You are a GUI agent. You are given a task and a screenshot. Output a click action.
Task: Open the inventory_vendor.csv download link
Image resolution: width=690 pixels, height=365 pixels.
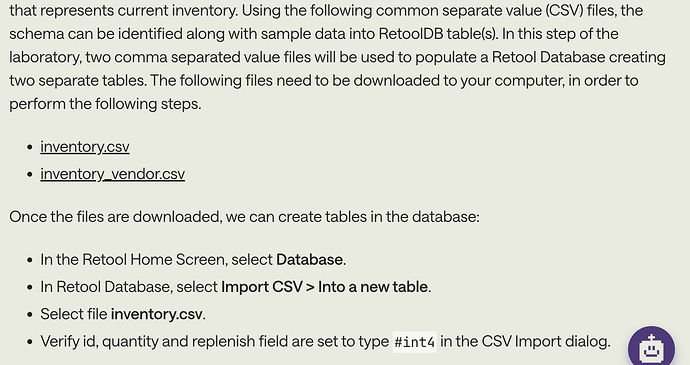(113, 174)
